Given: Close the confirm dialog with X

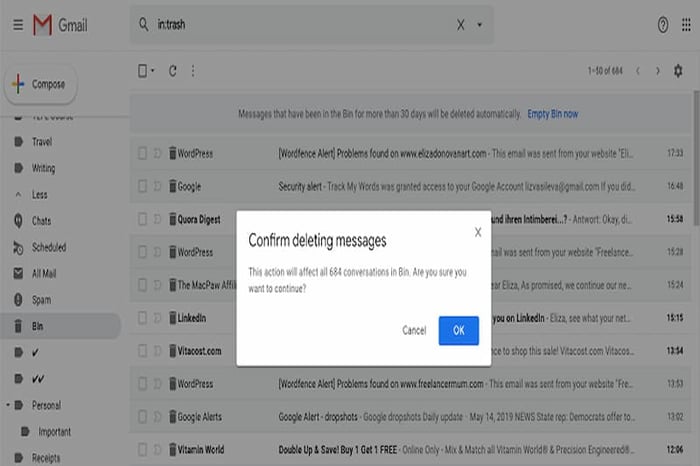Looking at the screenshot, I should coord(478,232).
